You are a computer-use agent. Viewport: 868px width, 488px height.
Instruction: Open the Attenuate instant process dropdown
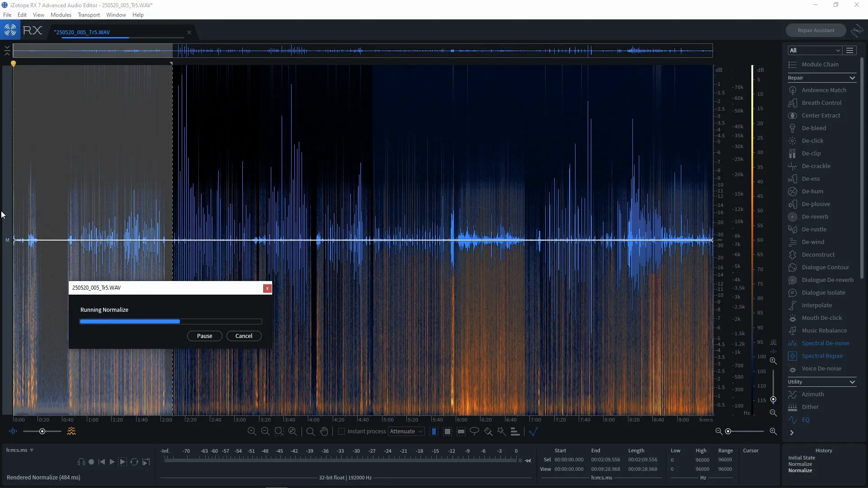406,432
